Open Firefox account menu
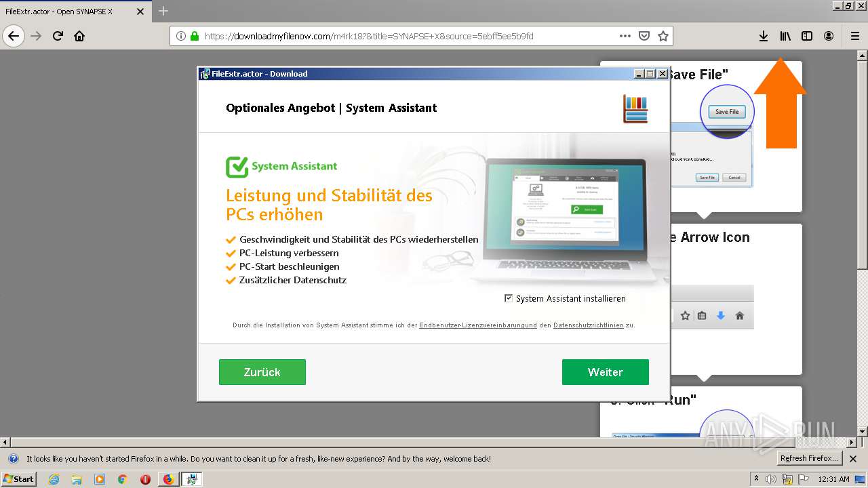The image size is (868, 488). tap(829, 36)
